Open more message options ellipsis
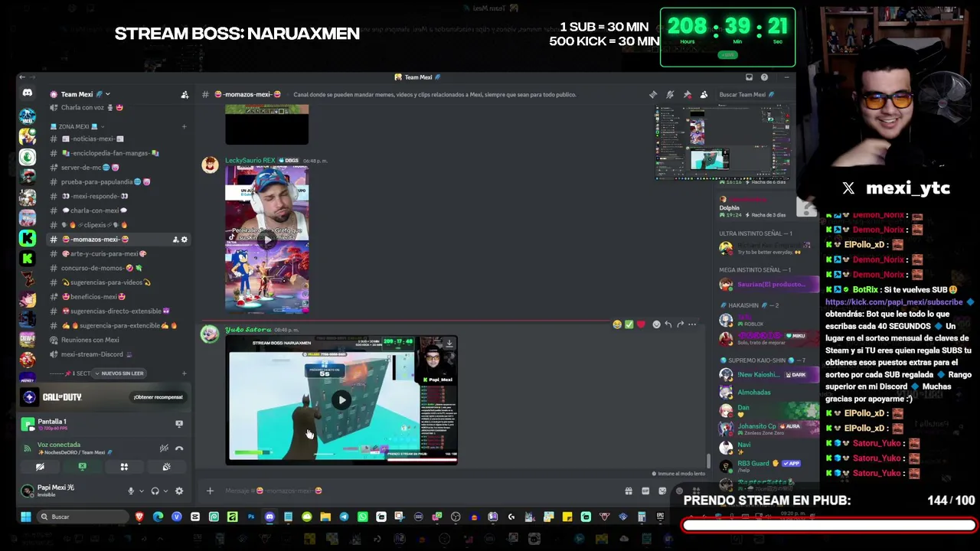Image resolution: width=980 pixels, height=551 pixels. pyautogui.click(x=692, y=324)
